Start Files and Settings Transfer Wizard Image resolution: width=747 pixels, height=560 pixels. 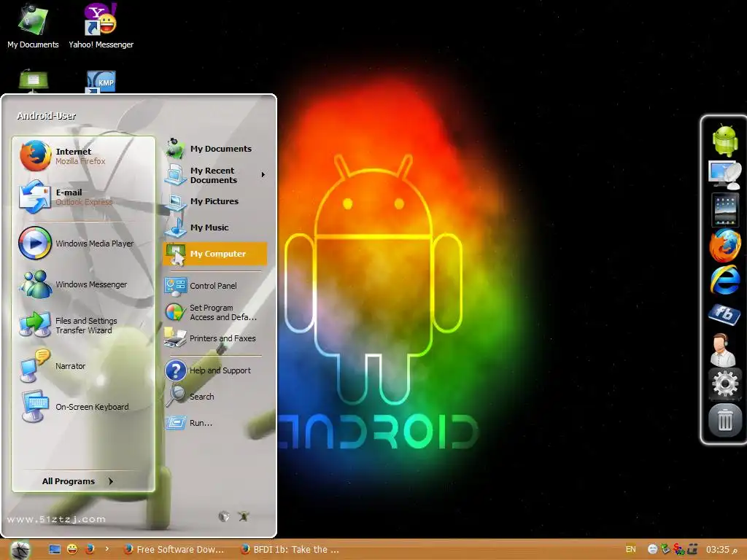[83, 325]
